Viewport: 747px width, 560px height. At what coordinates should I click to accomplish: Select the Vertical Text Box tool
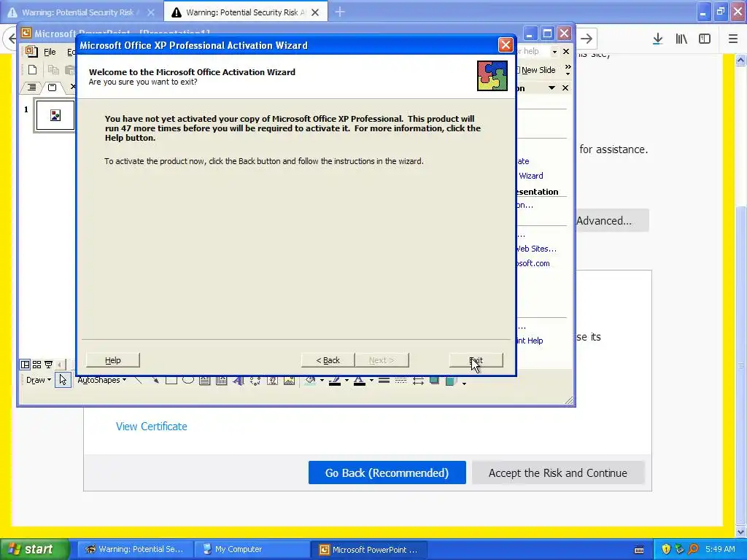point(222,380)
